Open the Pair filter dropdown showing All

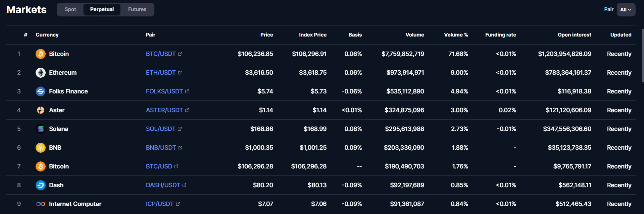pyautogui.click(x=626, y=10)
